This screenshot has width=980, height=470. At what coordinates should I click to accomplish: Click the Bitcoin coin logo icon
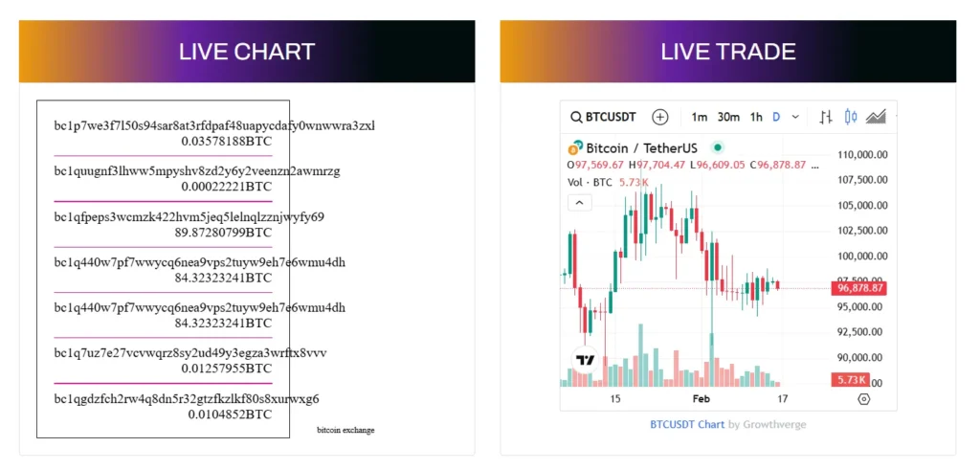pos(575,148)
